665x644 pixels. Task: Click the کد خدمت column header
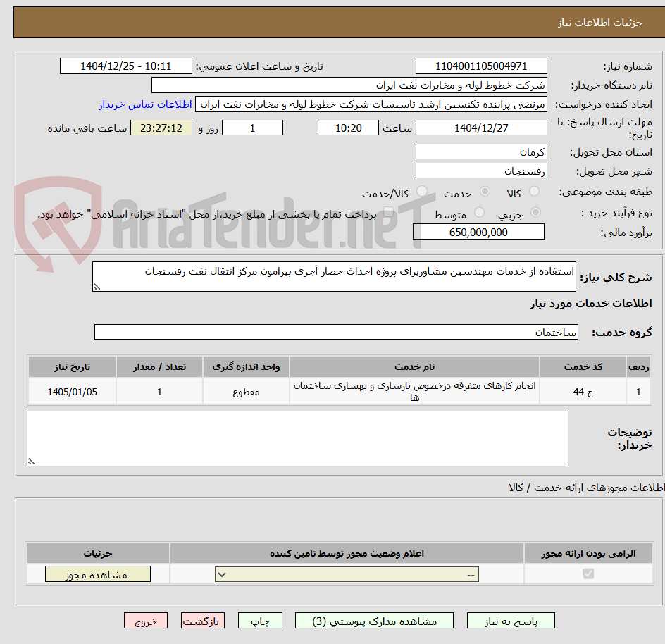(x=583, y=367)
